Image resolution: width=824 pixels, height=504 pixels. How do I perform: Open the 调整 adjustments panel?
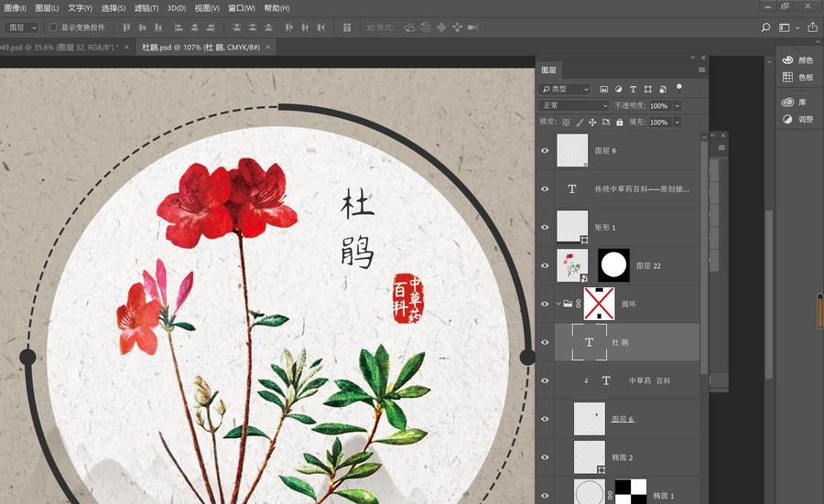(x=797, y=119)
